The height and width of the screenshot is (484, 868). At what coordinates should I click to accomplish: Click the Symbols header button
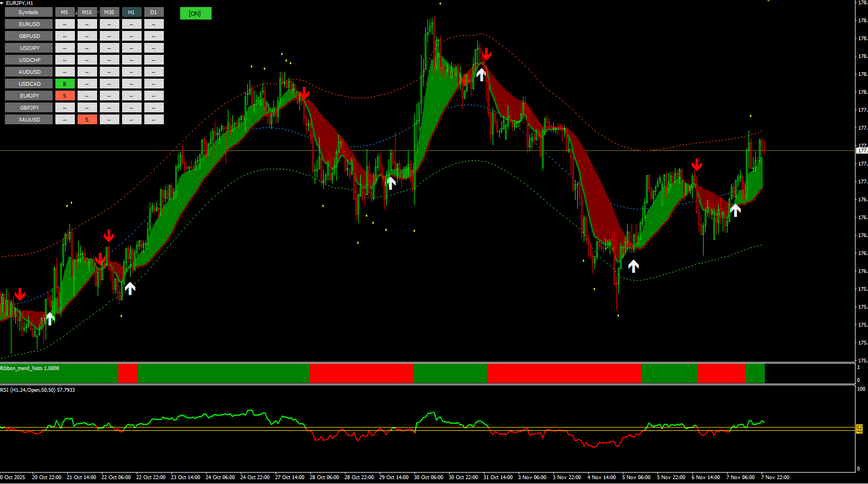pos(29,12)
